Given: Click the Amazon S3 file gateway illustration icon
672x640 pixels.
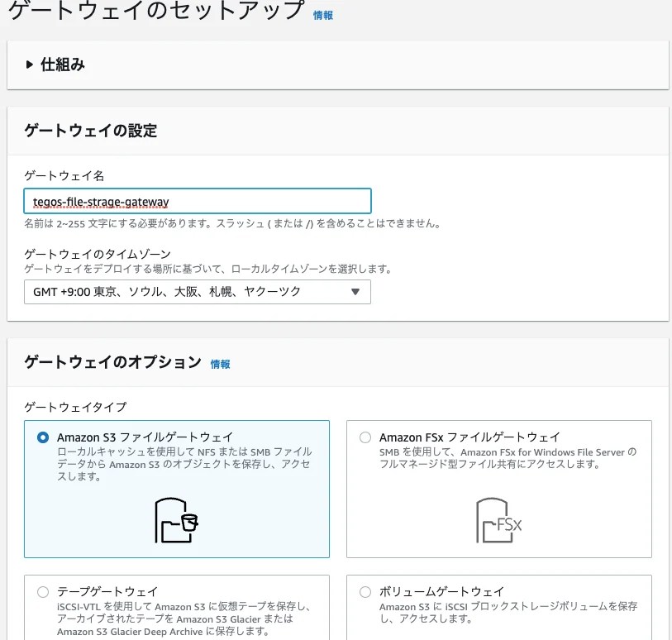Looking at the screenshot, I should [x=176, y=521].
